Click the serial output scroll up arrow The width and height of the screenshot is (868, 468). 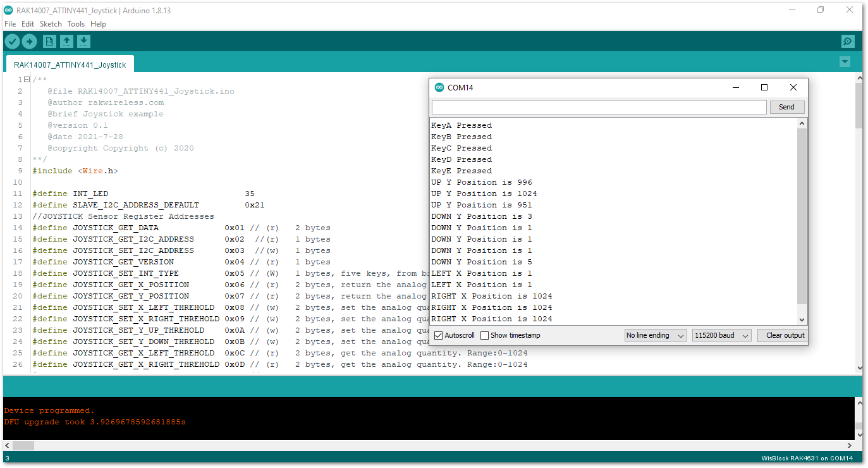802,123
